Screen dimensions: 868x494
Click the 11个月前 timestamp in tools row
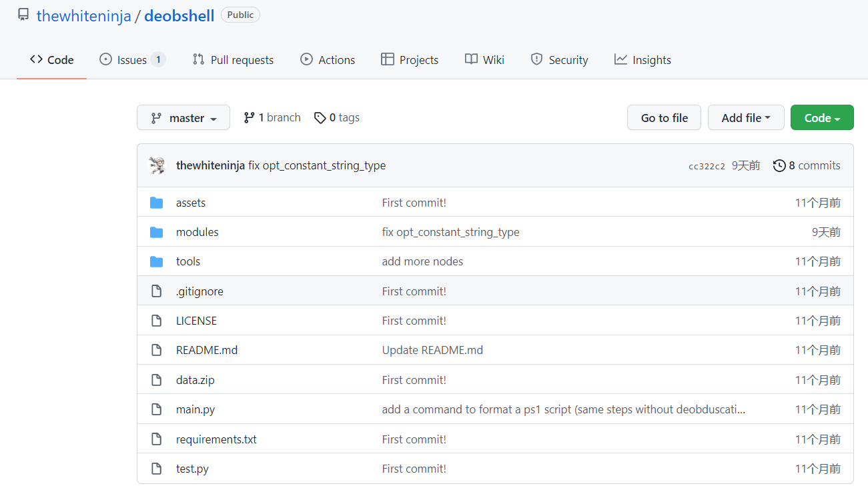pyautogui.click(x=818, y=261)
